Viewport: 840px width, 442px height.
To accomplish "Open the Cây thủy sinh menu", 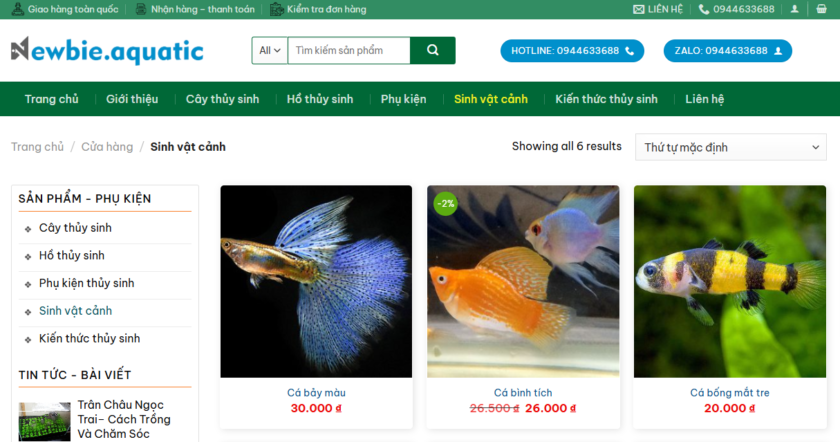I will pyautogui.click(x=222, y=99).
